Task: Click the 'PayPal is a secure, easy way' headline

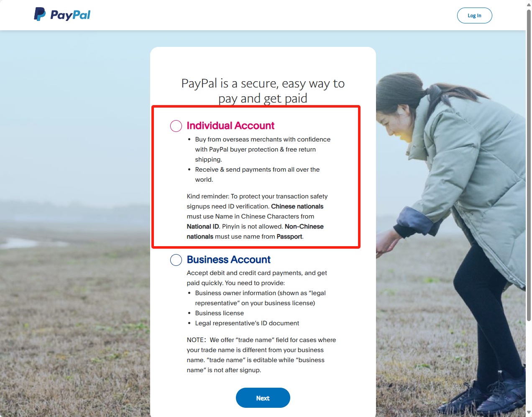Action: 263,91
